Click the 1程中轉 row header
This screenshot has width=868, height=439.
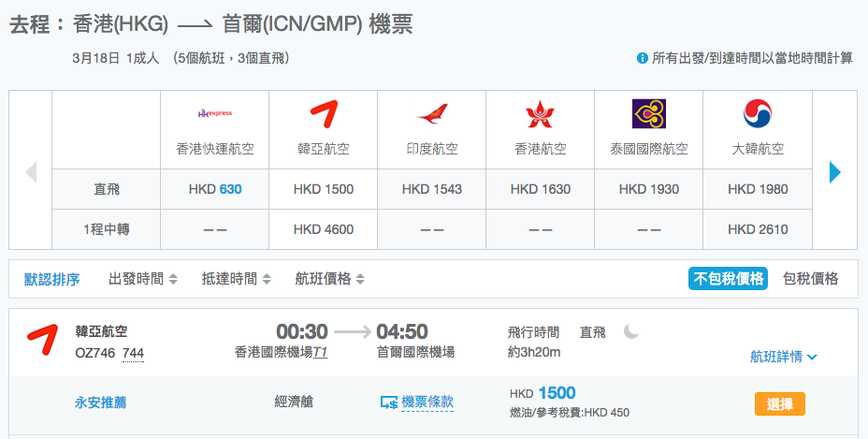point(107,229)
